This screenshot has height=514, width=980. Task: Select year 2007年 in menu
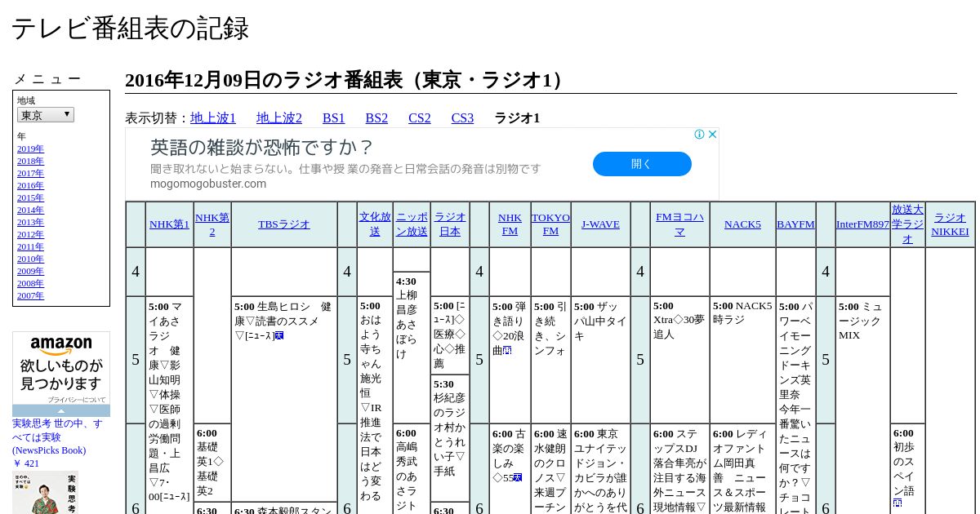click(30, 295)
